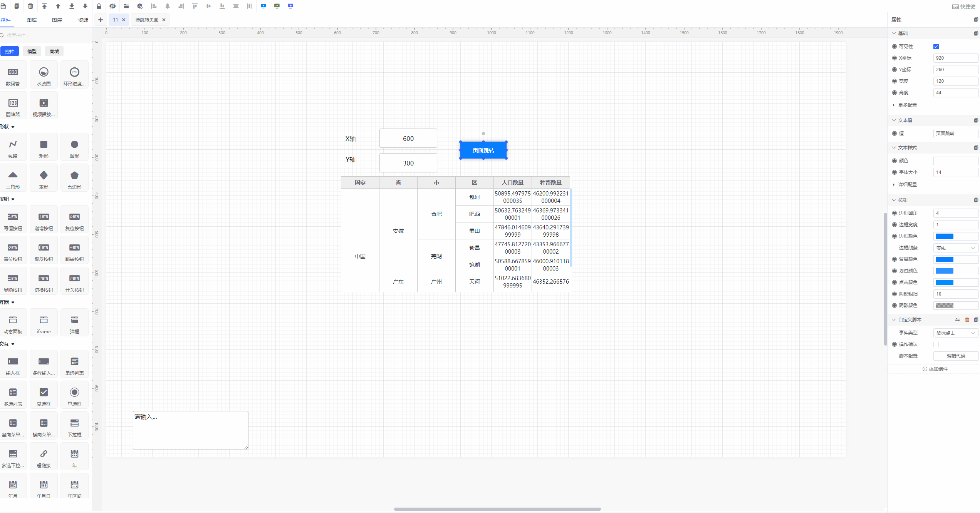
Task: Click the 编辑代码 button
Action: 955,356
